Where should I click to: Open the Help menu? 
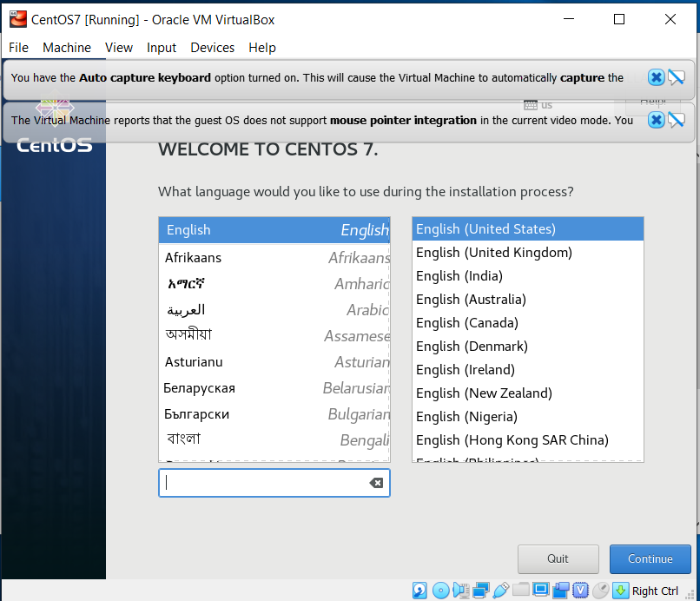(262, 48)
